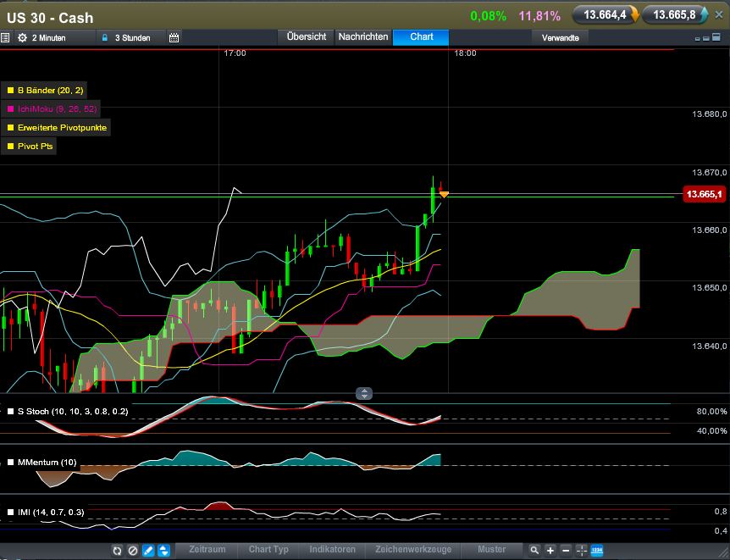This screenshot has height=560, width=730.
Task: Open the calendar date picker icon
Action: (x=174, y=38)
